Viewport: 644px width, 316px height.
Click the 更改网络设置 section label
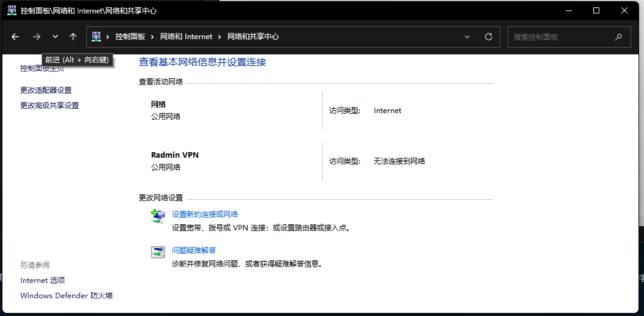(x=161, y=198)
